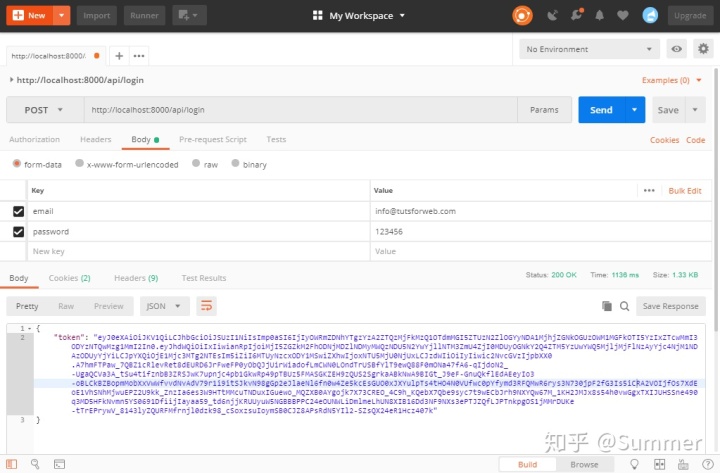Select the Preview response view
The image size is (720, 473).
point(108,306)
